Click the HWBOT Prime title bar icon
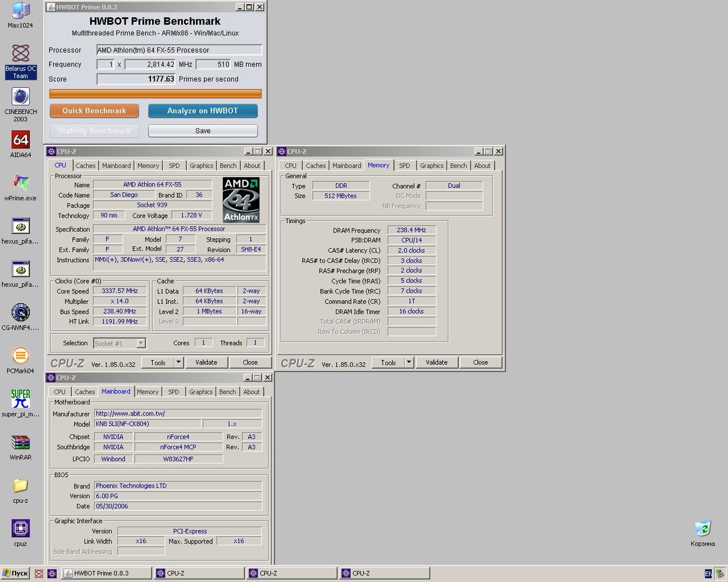Viewport: 728px width, 582px height. 51,7
